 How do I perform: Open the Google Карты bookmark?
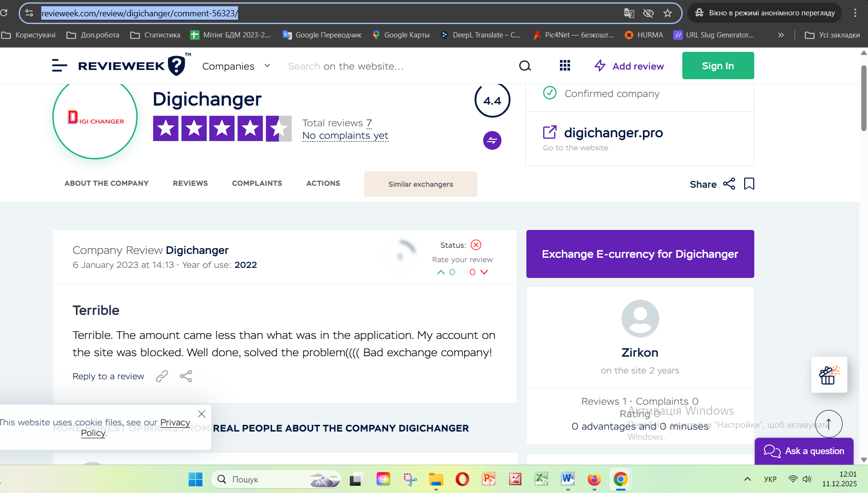click(401, 35)
